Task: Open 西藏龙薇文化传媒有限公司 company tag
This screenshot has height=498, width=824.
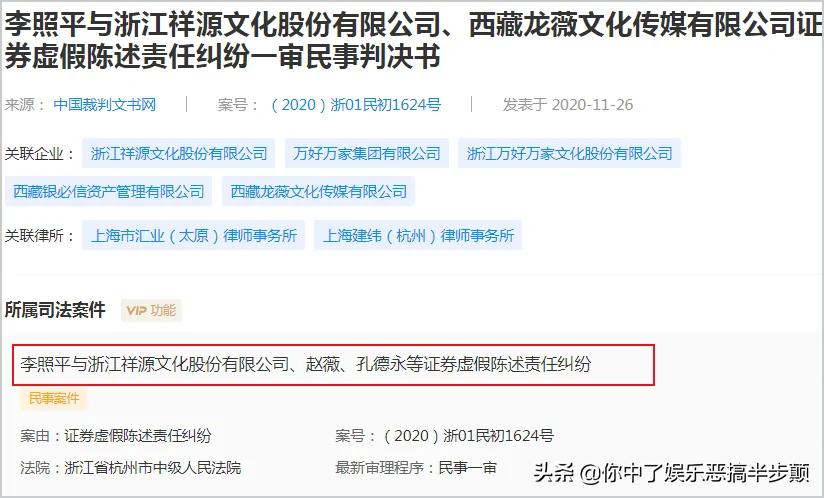Action: (318, 191)
